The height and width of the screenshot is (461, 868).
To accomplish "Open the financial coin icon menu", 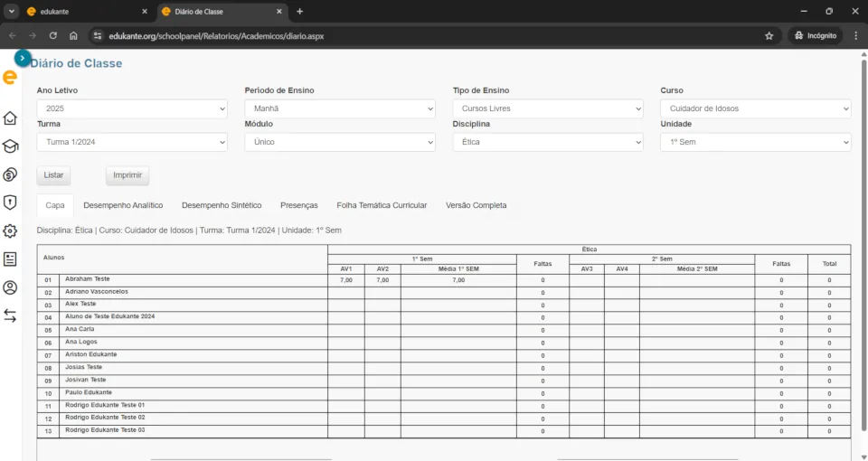I will (10, 174).
